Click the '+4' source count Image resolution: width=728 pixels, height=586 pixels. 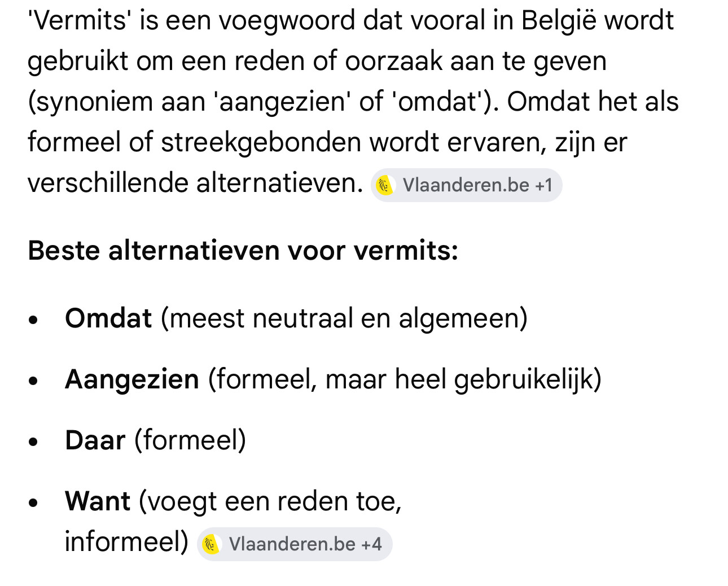pos(372,544)
